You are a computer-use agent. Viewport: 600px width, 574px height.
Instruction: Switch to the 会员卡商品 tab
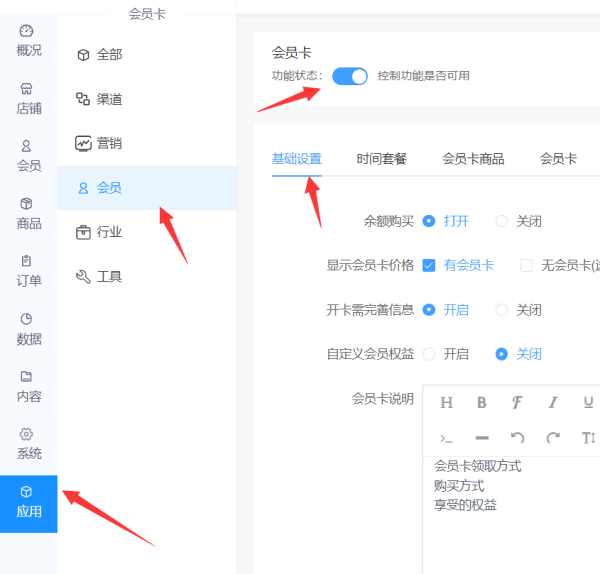tap(473, 159)
